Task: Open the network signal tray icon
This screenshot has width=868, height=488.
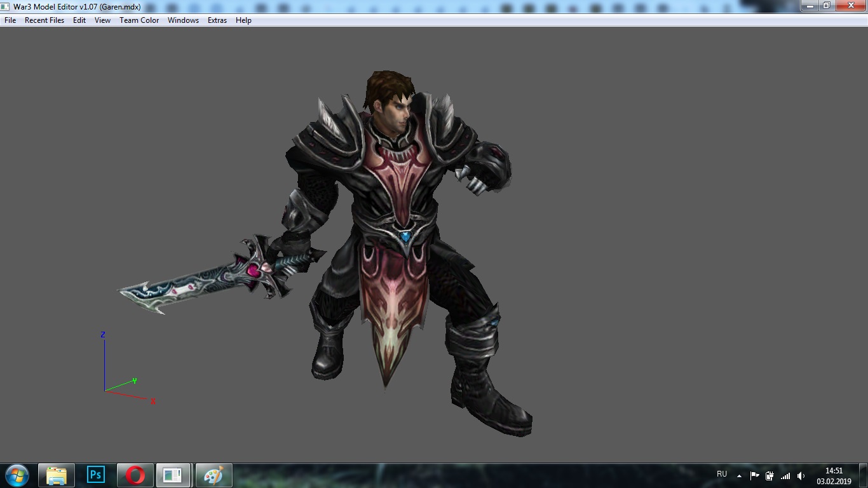Action: [x=785, y=476]
